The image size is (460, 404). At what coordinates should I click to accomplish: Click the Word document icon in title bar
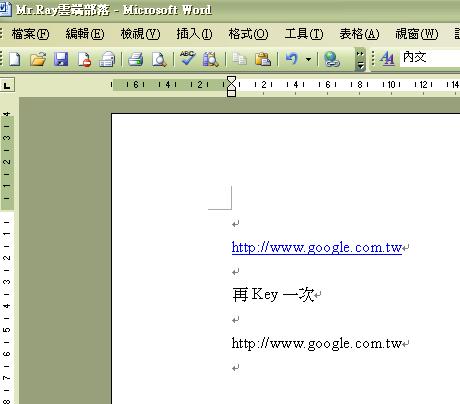click(5, 9)
